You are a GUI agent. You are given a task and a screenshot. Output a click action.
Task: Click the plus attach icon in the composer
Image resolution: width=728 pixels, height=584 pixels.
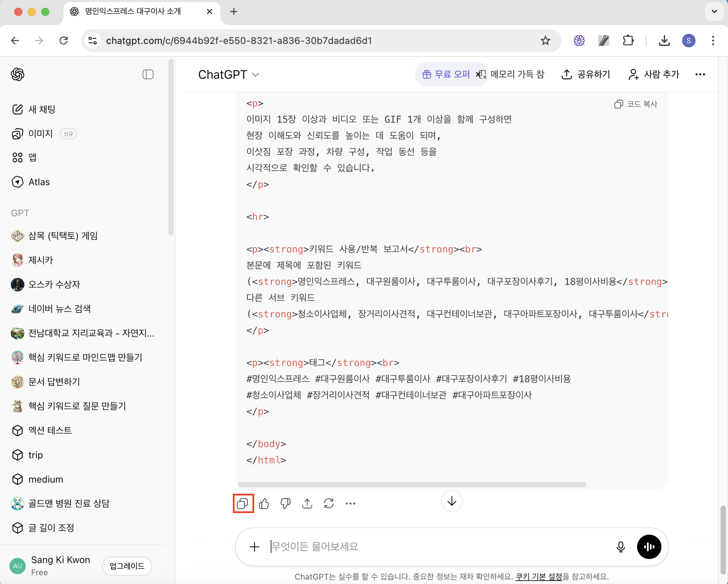[x=254, y=546]
